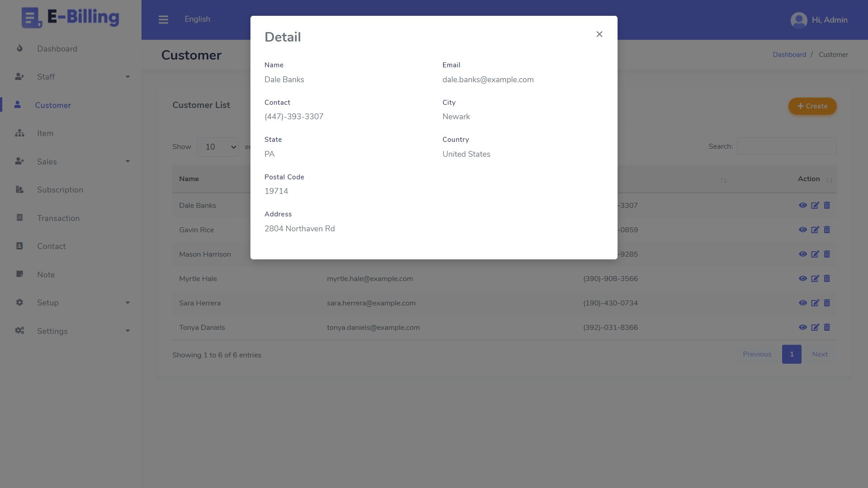Click the Dashboard breadcrumb link
868x488 pixels.
click(x=789, y=55)
